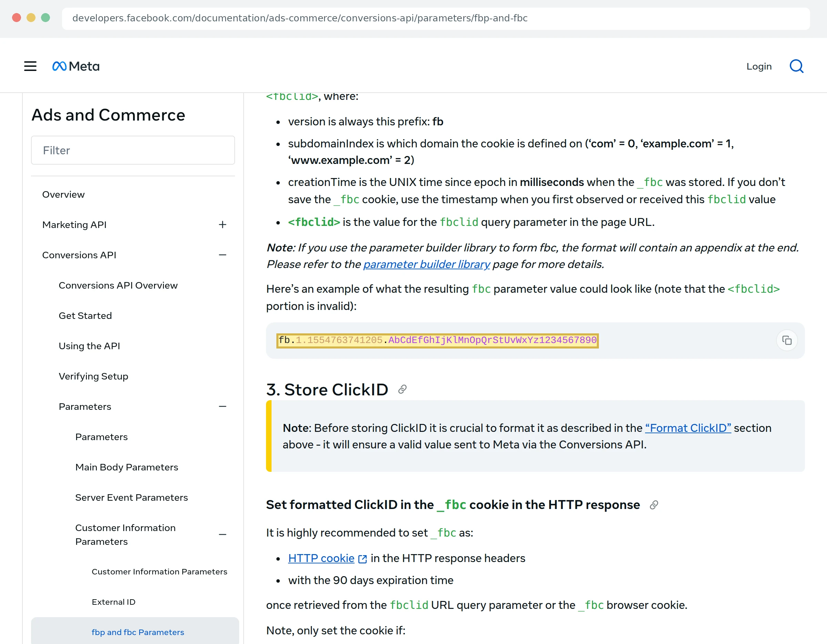Click the macOS green zoom button
Screen dimensions: 827x644
point(45,18)
